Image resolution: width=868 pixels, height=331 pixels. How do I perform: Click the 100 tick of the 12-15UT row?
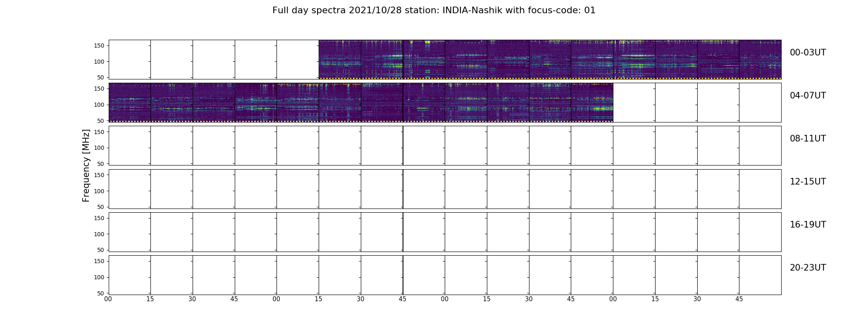99,191
